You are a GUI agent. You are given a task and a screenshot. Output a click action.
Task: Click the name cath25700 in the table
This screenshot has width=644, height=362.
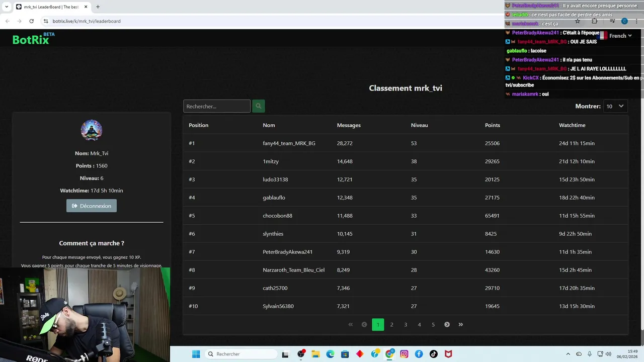pyautogui.click(x=275, y=288)
